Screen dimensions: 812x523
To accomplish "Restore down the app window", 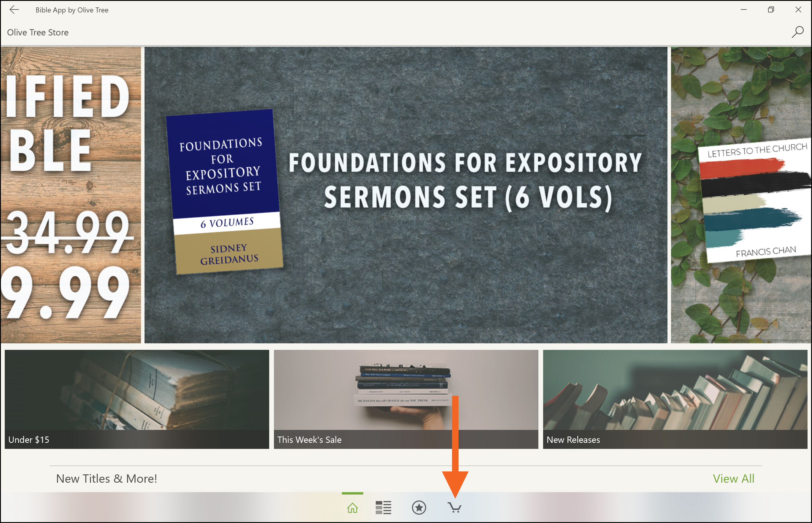I will coord(771,10).
